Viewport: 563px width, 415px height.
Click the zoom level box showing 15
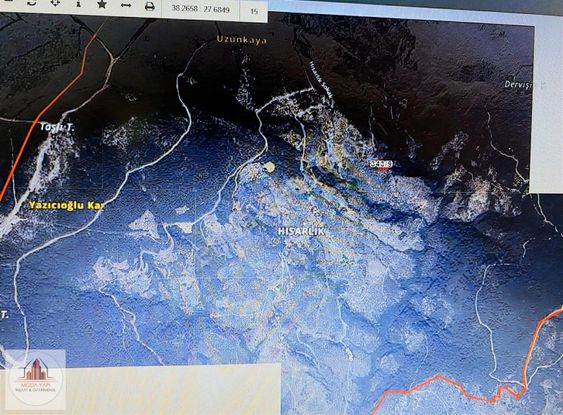tap(254, 11)
